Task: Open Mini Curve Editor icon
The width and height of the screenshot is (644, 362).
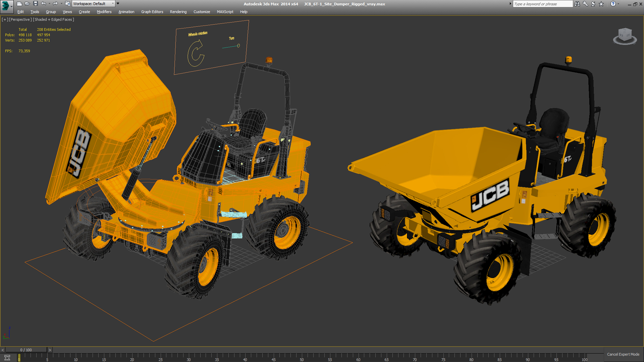Action: (x=7, y=358)
